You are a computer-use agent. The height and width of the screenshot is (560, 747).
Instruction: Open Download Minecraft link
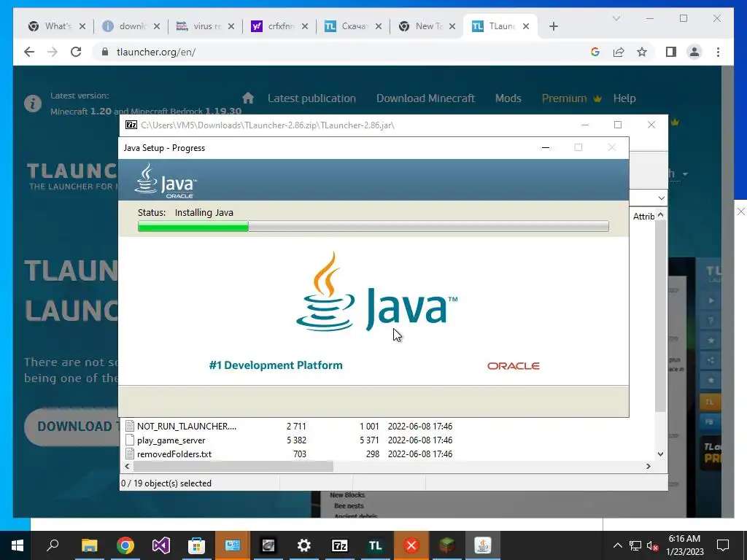(425, 98)
